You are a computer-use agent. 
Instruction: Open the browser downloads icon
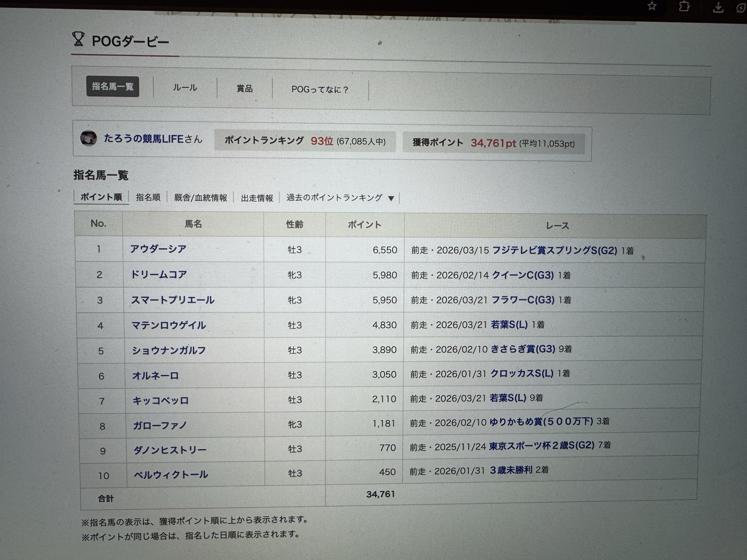[x=718, y=7]
